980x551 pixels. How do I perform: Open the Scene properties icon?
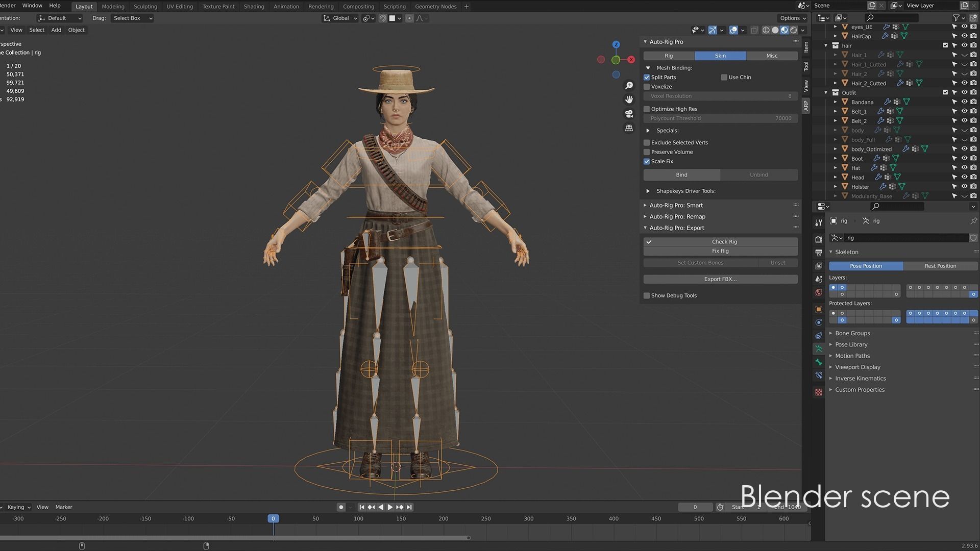coord(819,279)
